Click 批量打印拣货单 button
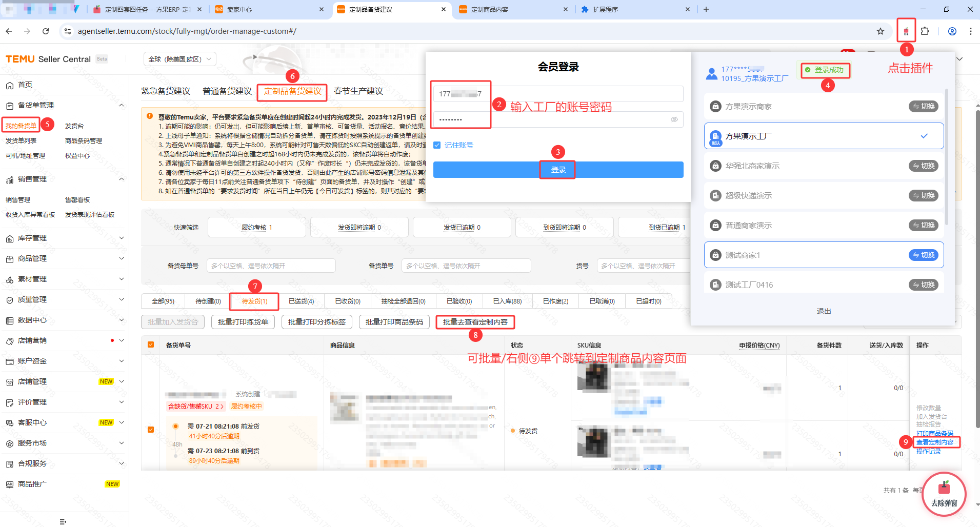This screenshot has height=527, width=980. tap(243, 322)
